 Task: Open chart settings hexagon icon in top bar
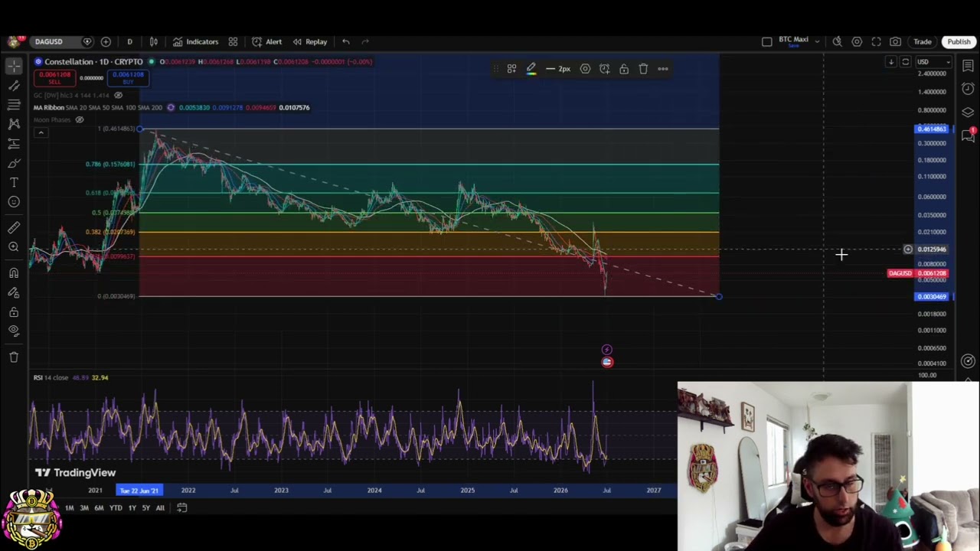coord(857,41)
